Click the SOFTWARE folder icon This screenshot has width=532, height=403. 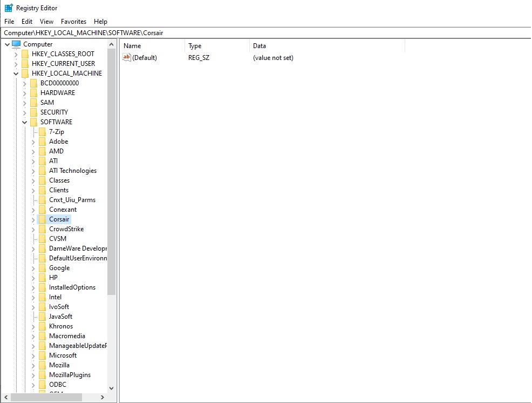pyautogui.click(x=33, y=122)
